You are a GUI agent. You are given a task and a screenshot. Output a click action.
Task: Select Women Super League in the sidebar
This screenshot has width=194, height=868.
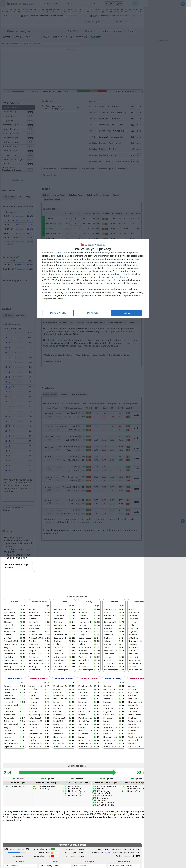[13, 160]
